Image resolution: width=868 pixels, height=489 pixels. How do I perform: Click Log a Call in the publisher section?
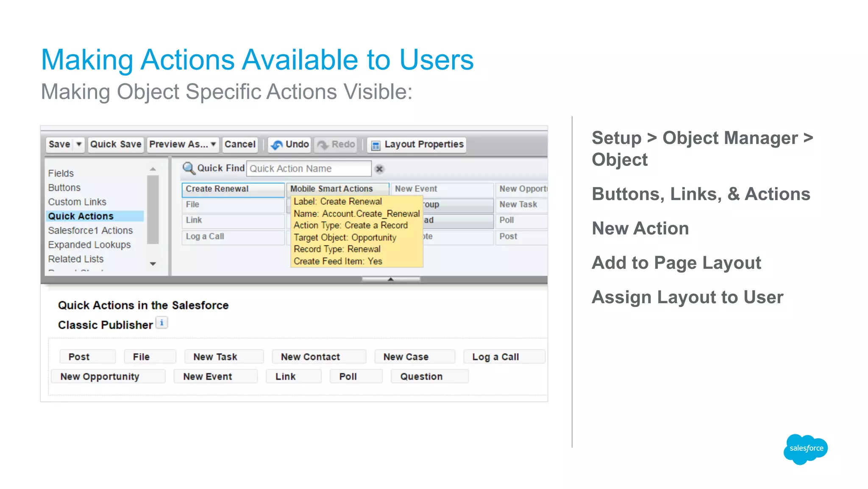(x=504, y=357)
